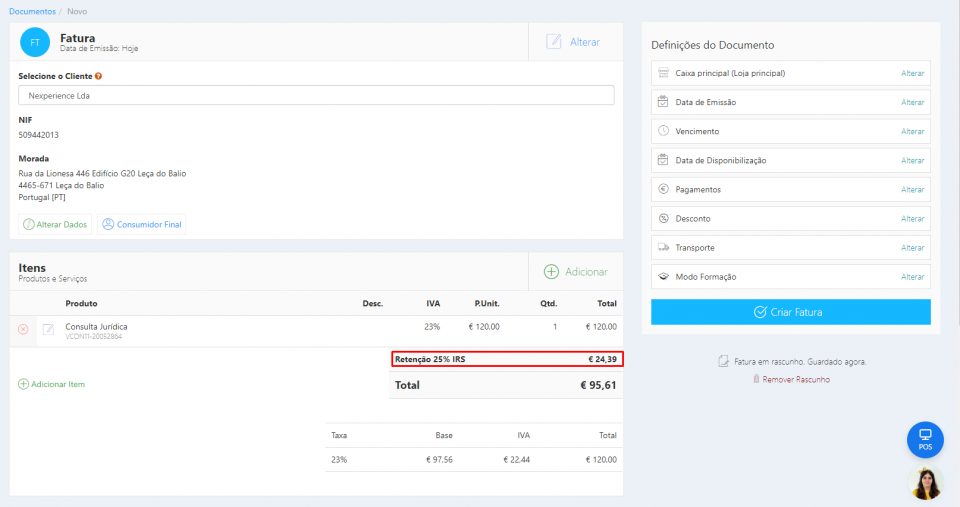Click the Modo Formação graduation cap icon
The width and height of the screenshot is (960, 507).
click(663, 276)
